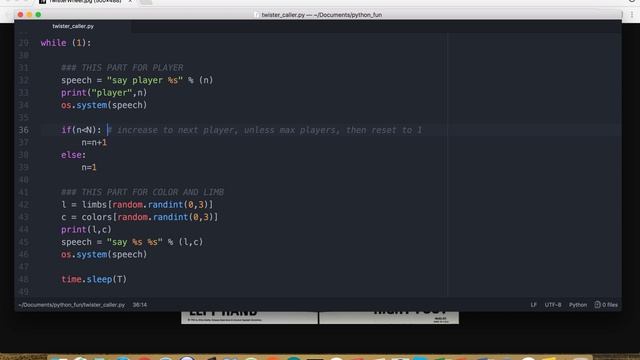The image size is (640, 360).
Task: Click the 'else:' keyword line
Action: click(x=73, y=155)
